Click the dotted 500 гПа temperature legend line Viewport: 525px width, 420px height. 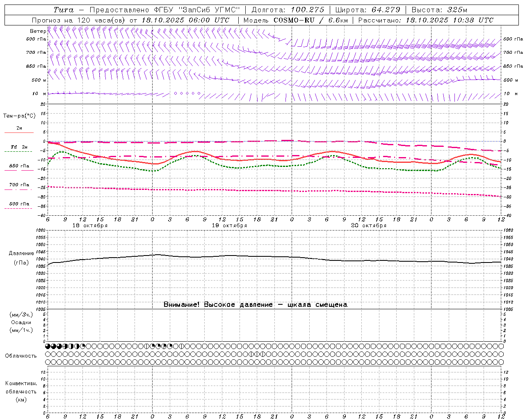[19, 208]
